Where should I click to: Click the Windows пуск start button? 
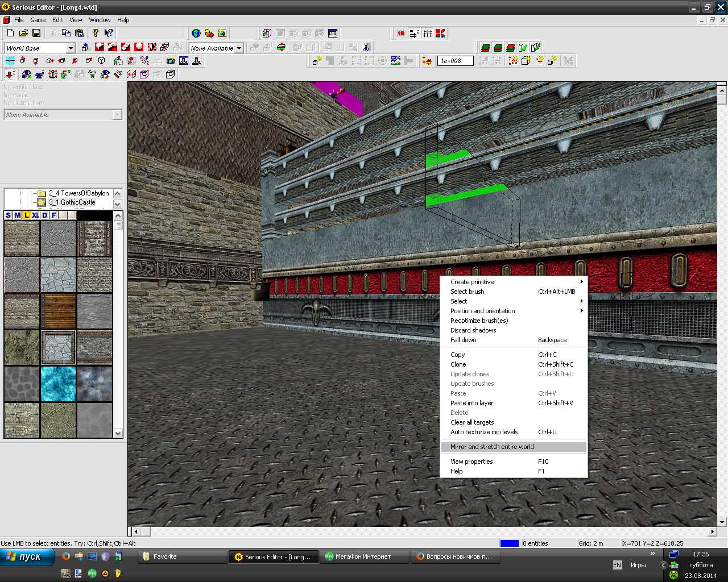point(27,557)
